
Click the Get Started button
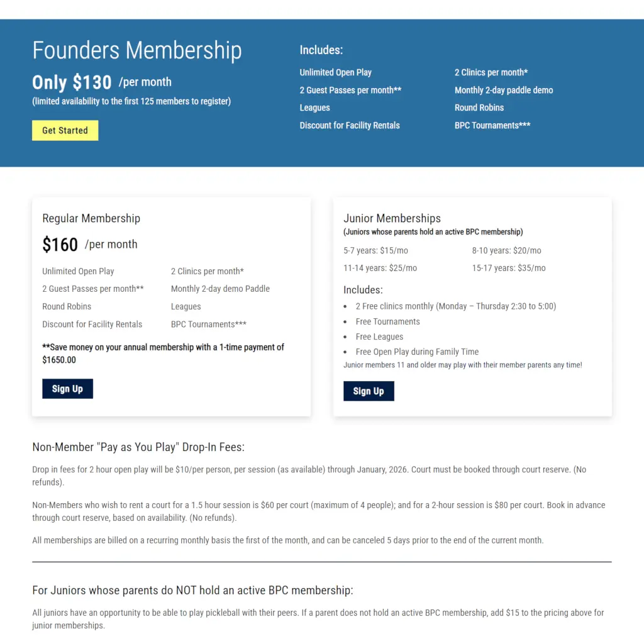click(65, 130)
